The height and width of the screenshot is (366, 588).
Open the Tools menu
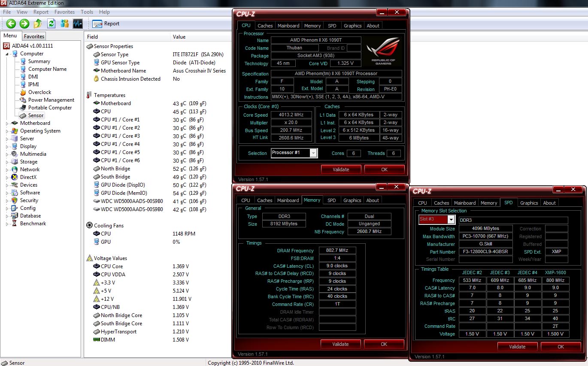click(x=87, y=12)
